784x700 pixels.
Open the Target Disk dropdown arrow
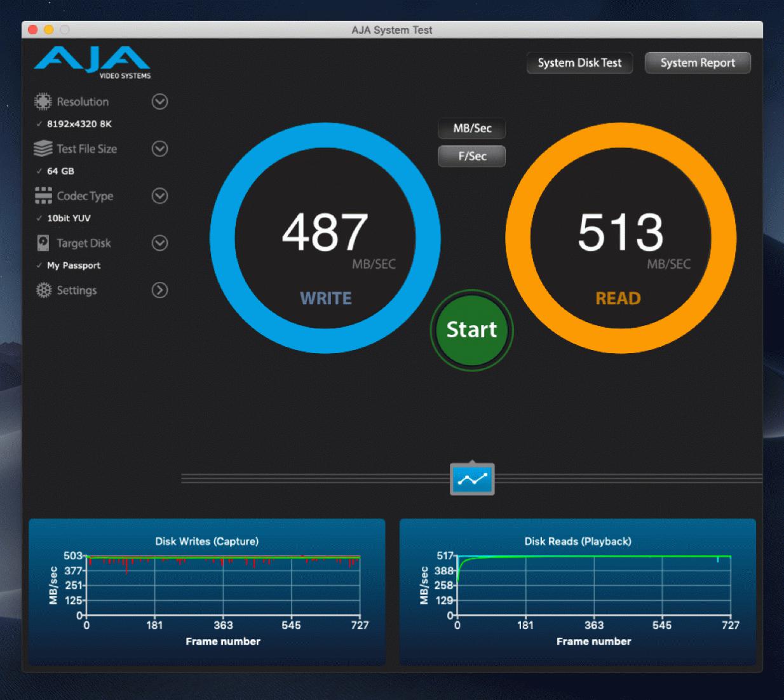159,243
